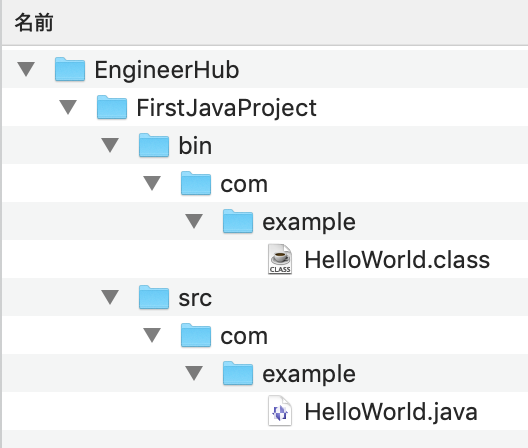Click the com folder icon inside bin
The width and height of the screenshot is (528, 448).
(196, 183)
